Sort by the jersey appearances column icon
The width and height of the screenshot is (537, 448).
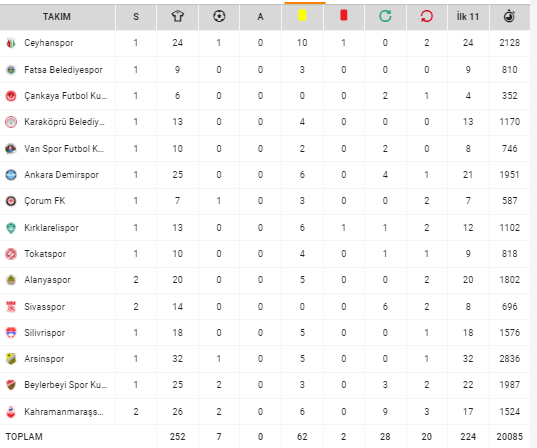(x=177, y=16)
